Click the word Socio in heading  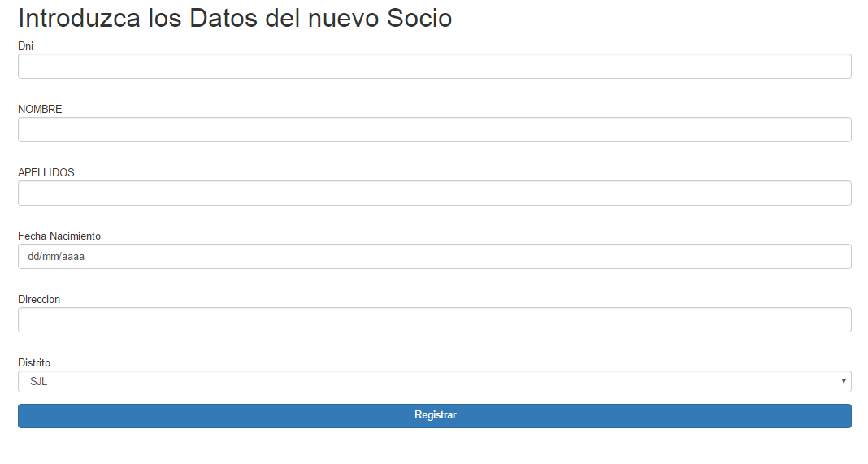point(419,18)
